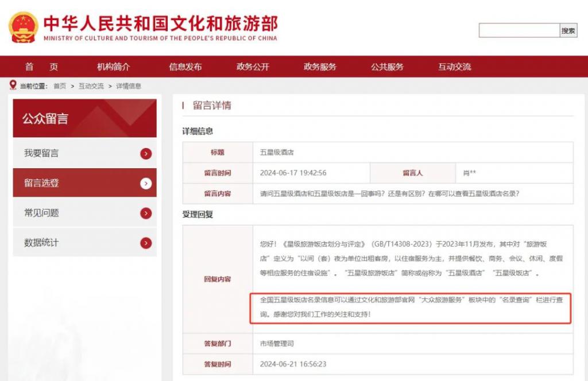Viewport: 588px width, 381px height.
Task: Click the arrow icon beside 数据统计
Action: [146, 243]
